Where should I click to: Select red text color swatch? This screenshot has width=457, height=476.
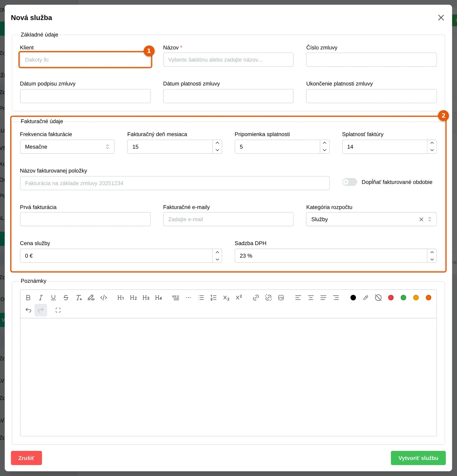click(x=391, y=298)
